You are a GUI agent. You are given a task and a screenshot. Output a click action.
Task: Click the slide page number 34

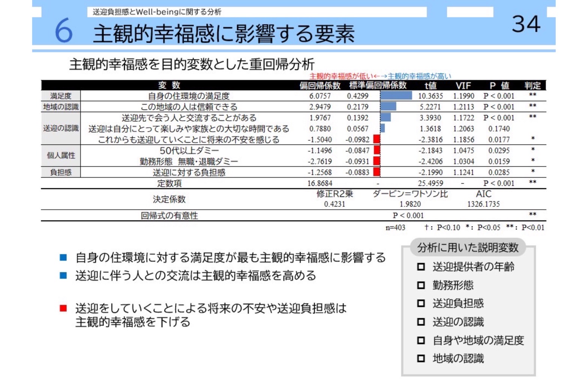coord(526,24)
